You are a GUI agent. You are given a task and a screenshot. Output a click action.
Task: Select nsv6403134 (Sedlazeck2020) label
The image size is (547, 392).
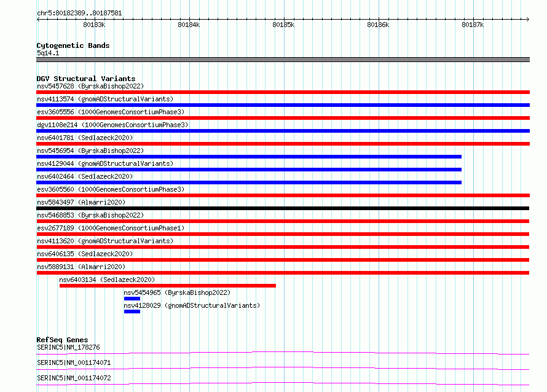coord(107,280)
